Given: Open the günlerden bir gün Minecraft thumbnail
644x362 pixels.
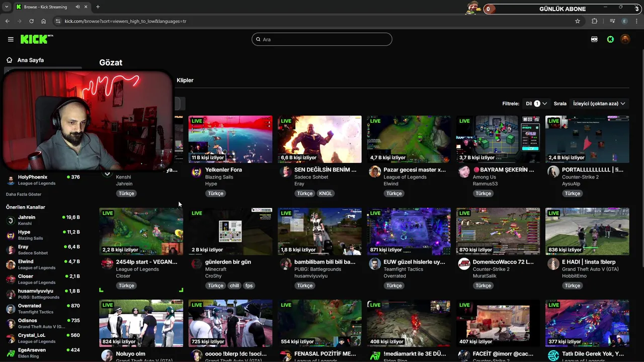Looking at the screenshot, I should pyautogui.click(x=230, y=231).
